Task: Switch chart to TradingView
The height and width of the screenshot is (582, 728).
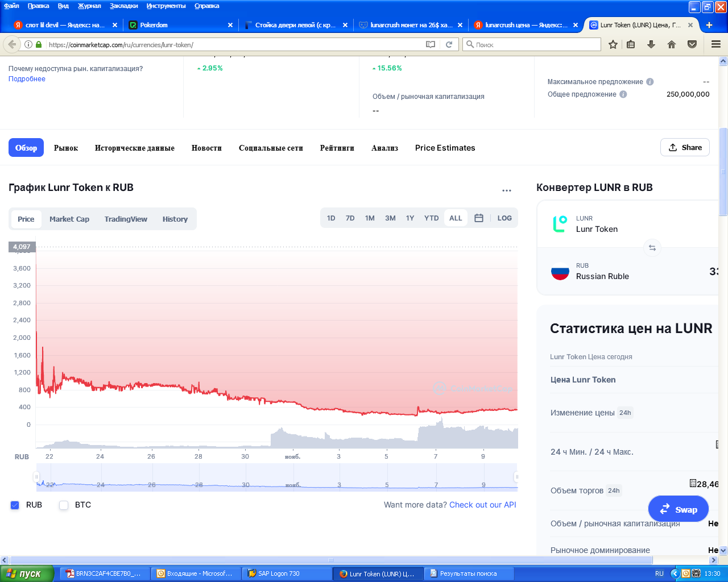Action: click(x=126, y=219)
